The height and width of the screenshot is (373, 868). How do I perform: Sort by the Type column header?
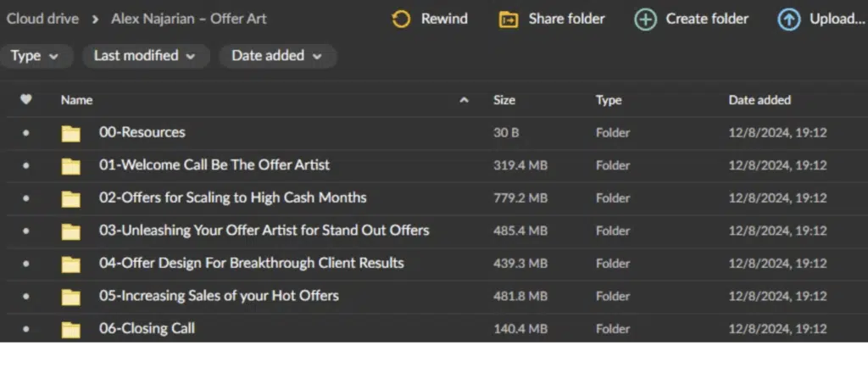(609, 100)
